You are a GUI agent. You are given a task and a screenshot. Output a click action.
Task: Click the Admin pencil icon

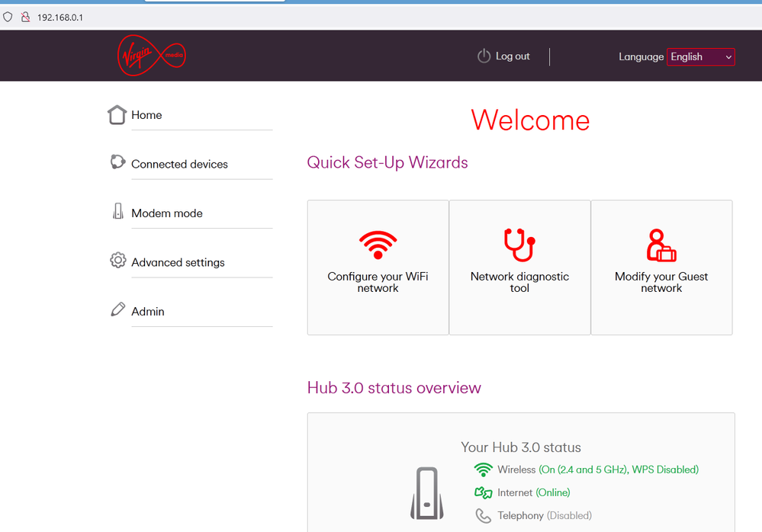(x=117, y=309)
